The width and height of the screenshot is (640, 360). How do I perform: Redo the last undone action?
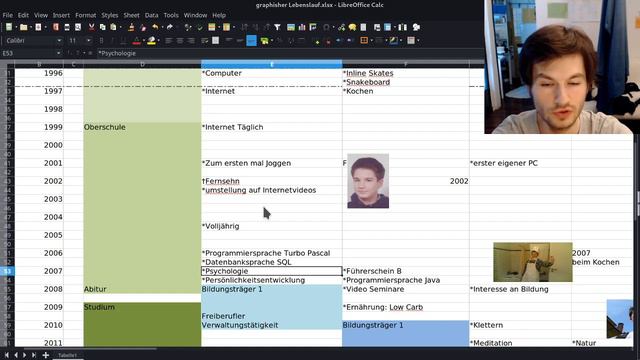pyautogui.click(x=170, y=27)
